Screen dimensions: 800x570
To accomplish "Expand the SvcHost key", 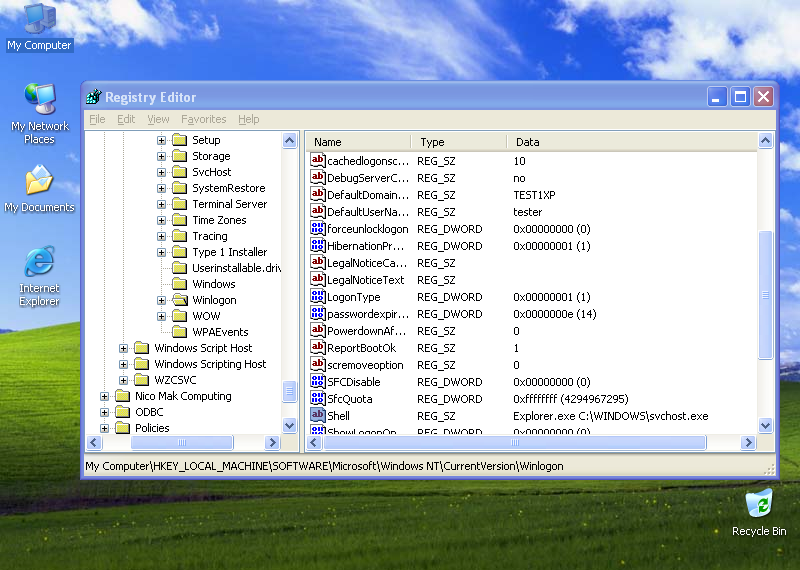I will tap(161, 172).
